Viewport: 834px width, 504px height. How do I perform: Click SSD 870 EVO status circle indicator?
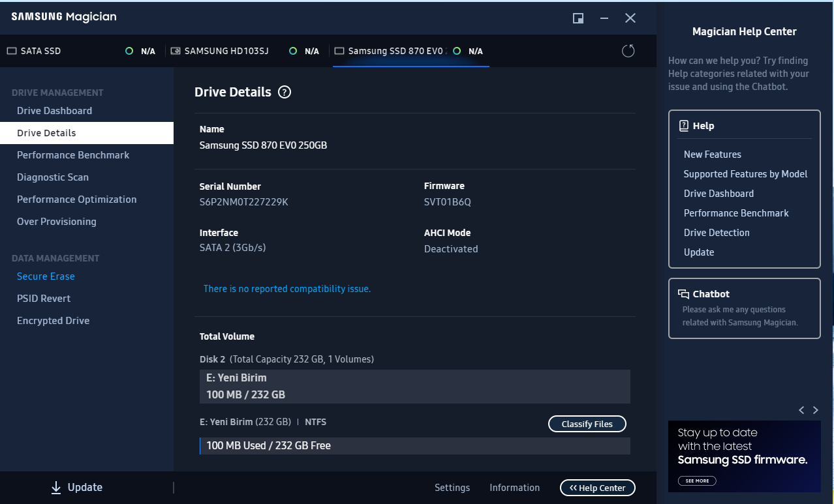(457, 51)
